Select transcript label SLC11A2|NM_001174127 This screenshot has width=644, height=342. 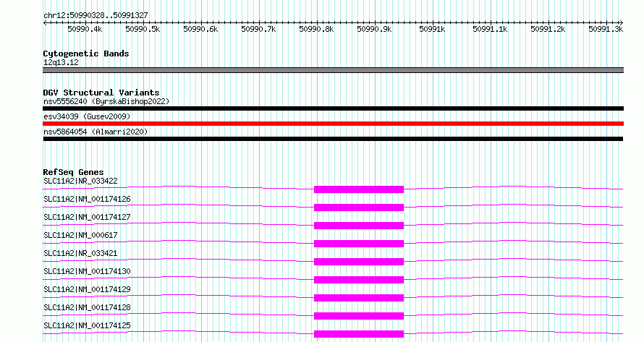[x=87, y=217]
